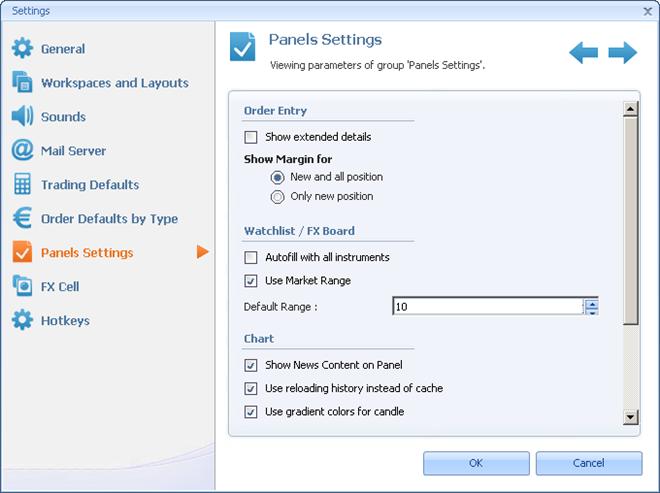Confirm settings with OK button
Screen dimensions: 660x493
[476, 463]
